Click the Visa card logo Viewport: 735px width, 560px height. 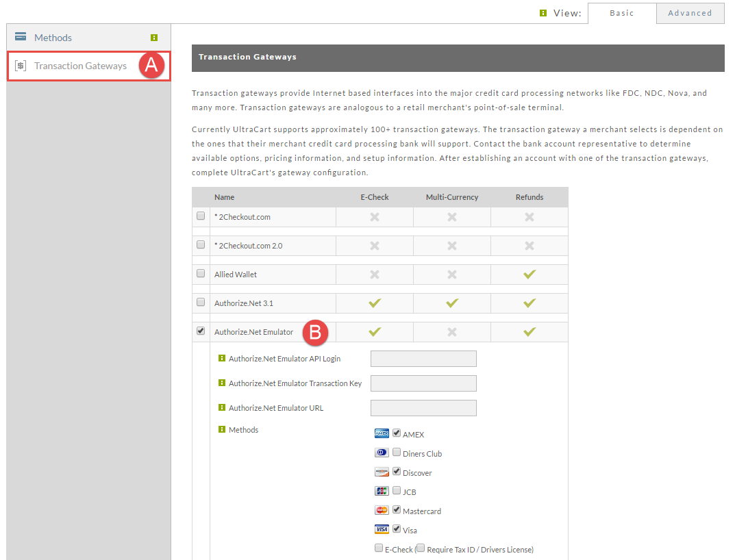pyautogui.click(x=382, y=530)
